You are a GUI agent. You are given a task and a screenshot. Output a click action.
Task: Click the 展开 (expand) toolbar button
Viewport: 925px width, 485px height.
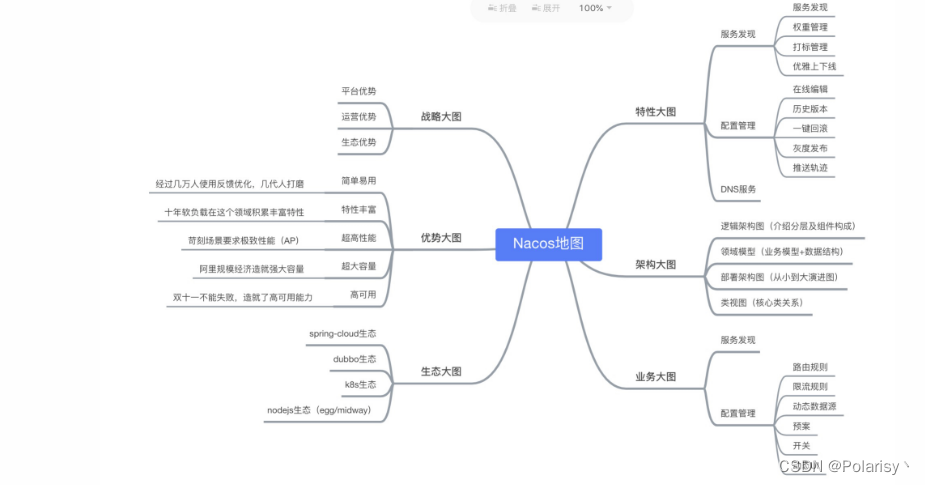click(x=546, y=8)
